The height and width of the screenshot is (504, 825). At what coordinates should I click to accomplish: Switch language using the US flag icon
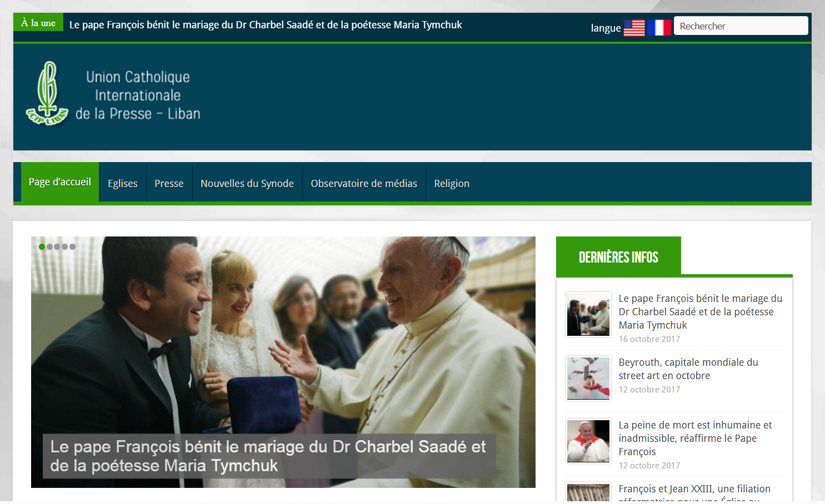(x=634, y=28)
